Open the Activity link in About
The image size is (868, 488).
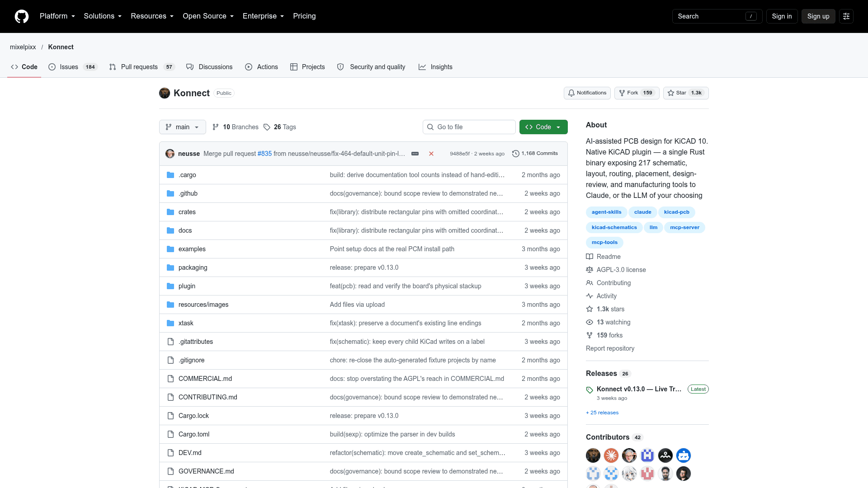click(x=601, y=296)
